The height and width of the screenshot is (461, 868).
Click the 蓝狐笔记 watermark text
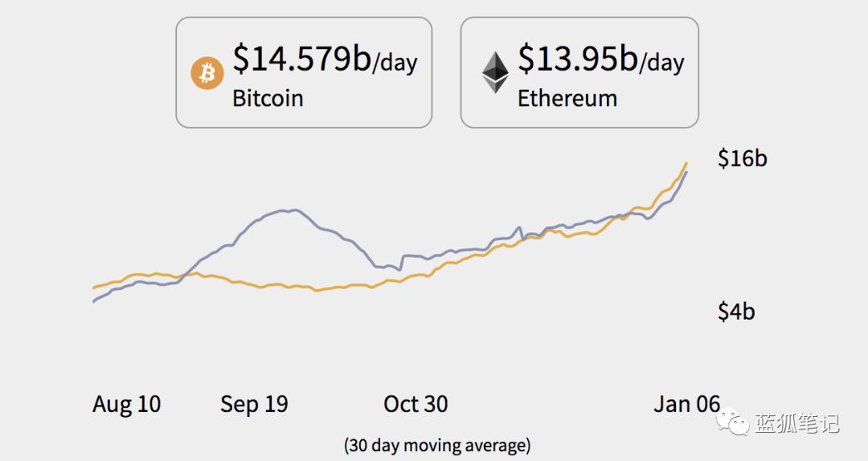(797, 423)
